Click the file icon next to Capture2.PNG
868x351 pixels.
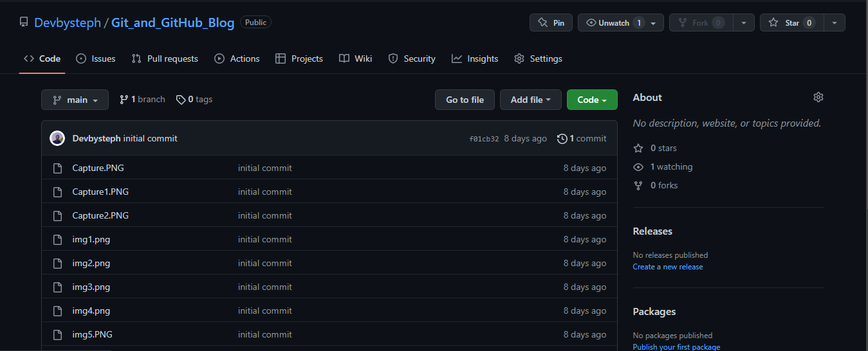[57, 216]
